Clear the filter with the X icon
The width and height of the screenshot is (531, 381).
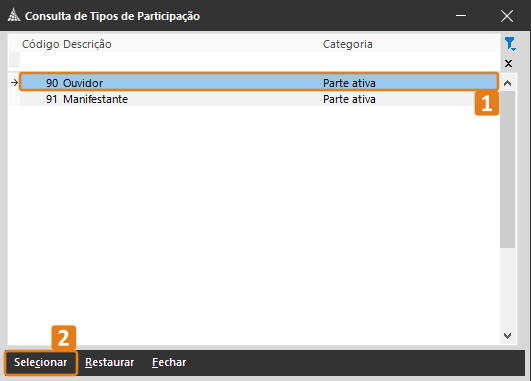[x=508, y=63]
